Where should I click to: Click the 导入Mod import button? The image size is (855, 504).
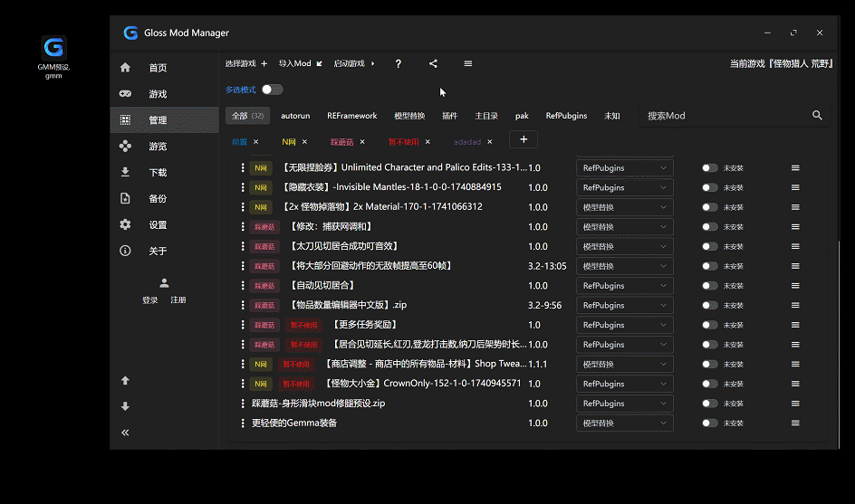(301, 63)
